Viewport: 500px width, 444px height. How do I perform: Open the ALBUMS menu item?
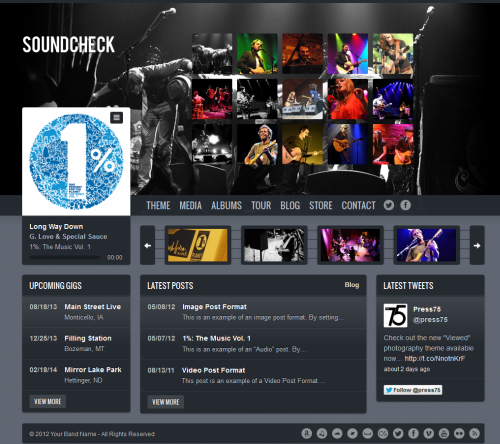(x=226, y=205)
